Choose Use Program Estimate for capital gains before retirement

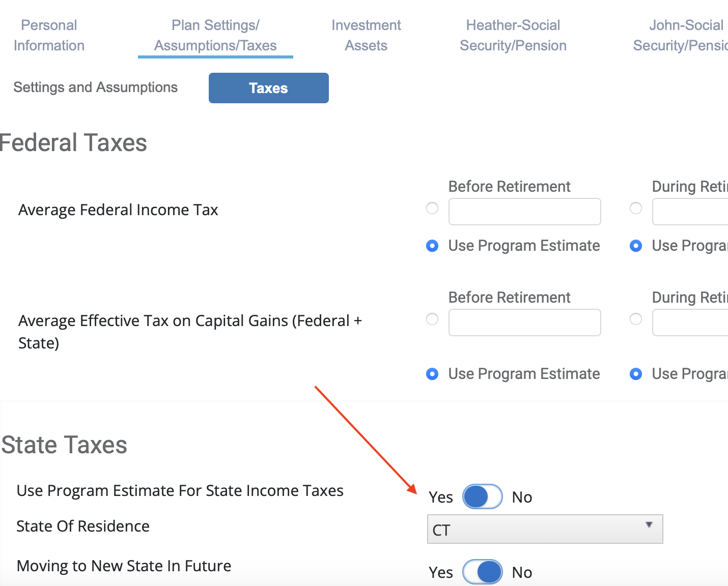pos(432,374)
